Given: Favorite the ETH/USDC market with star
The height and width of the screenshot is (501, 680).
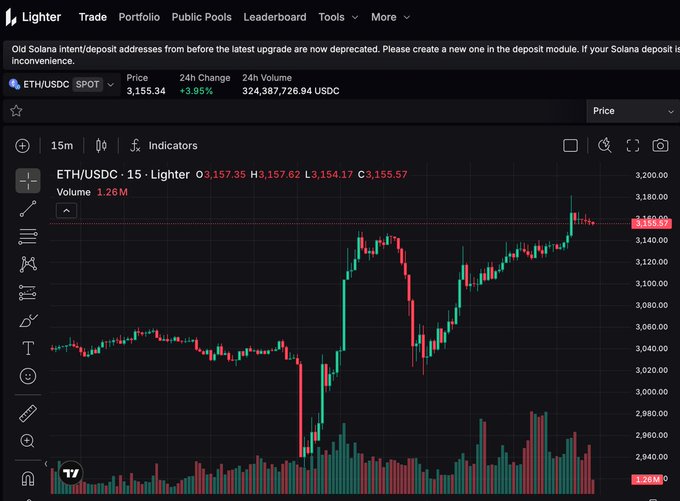Looking at the screenshot, I should 16,111.
